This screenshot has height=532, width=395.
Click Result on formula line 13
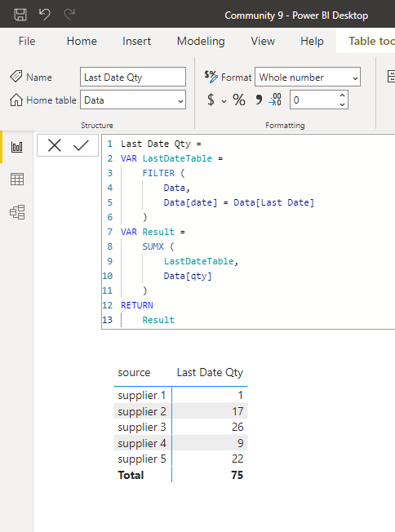tap(158, 320)
